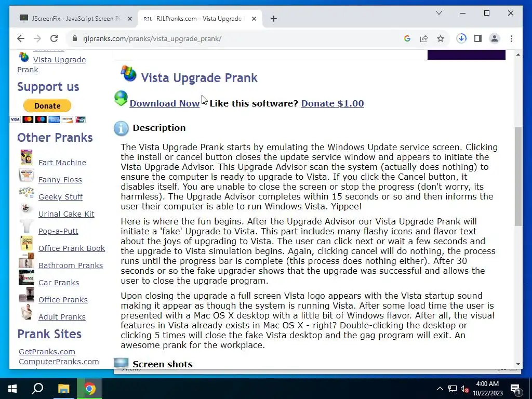
Task: Show hidden system tray icons
Action: point(440,389)
